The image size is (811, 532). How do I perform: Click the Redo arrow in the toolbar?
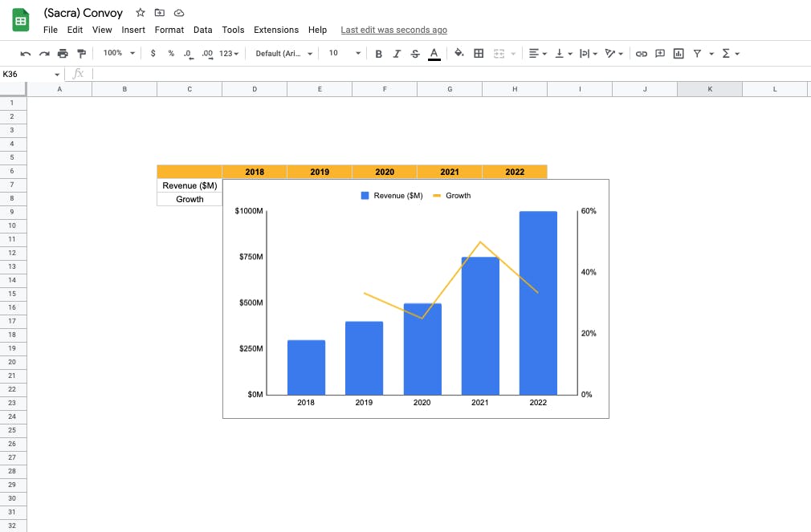tap(44, 53)
